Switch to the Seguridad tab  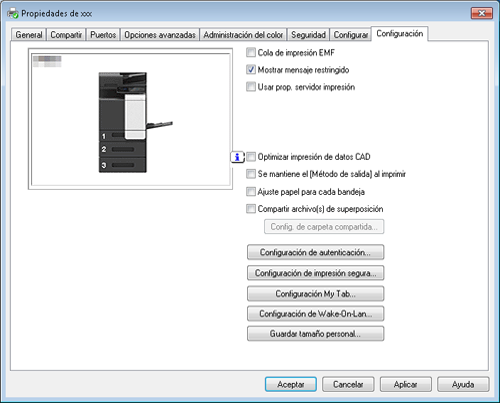pyautogui.click(x=308, y=35)
